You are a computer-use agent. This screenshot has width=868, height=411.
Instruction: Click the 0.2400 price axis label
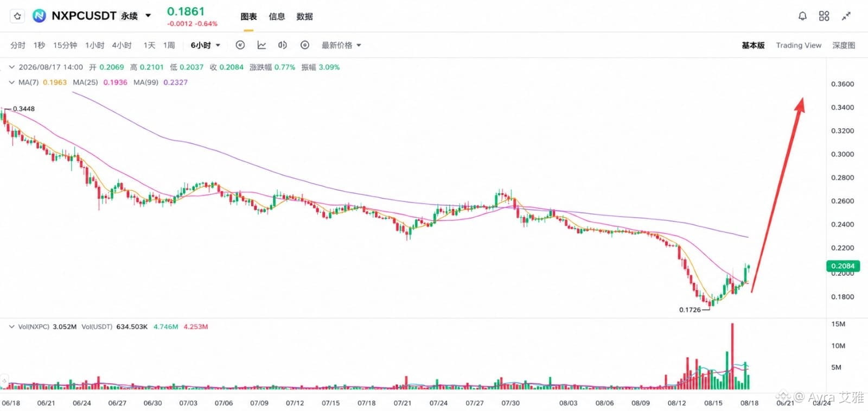843,224
